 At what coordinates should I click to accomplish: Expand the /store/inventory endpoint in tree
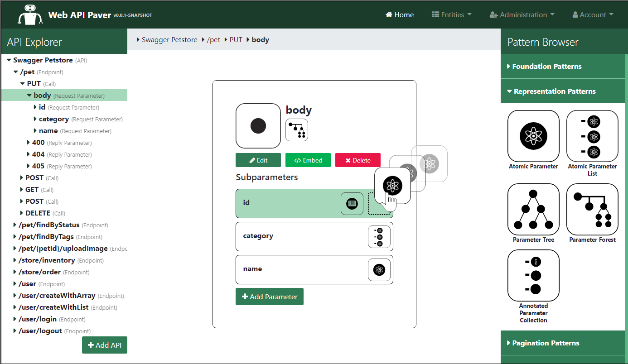point(16,260)
